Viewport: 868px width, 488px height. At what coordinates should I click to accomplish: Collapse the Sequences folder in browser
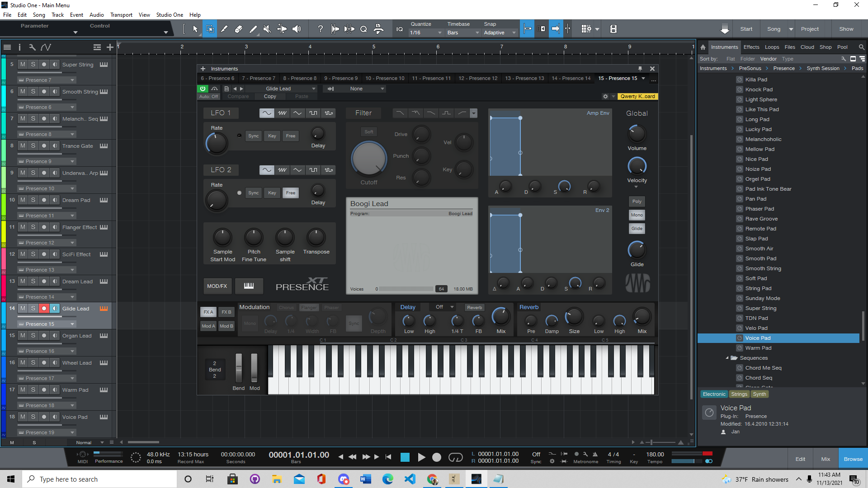(727, 358)
